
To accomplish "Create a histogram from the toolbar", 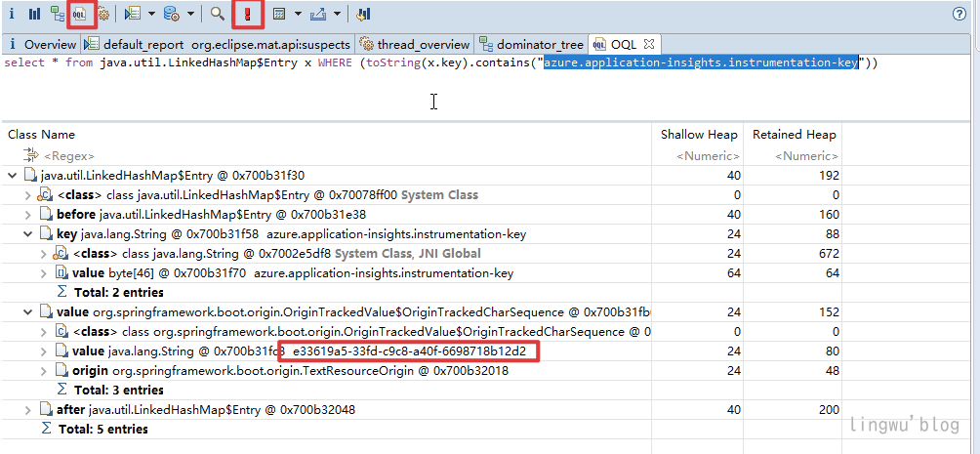I will (34, 14).
